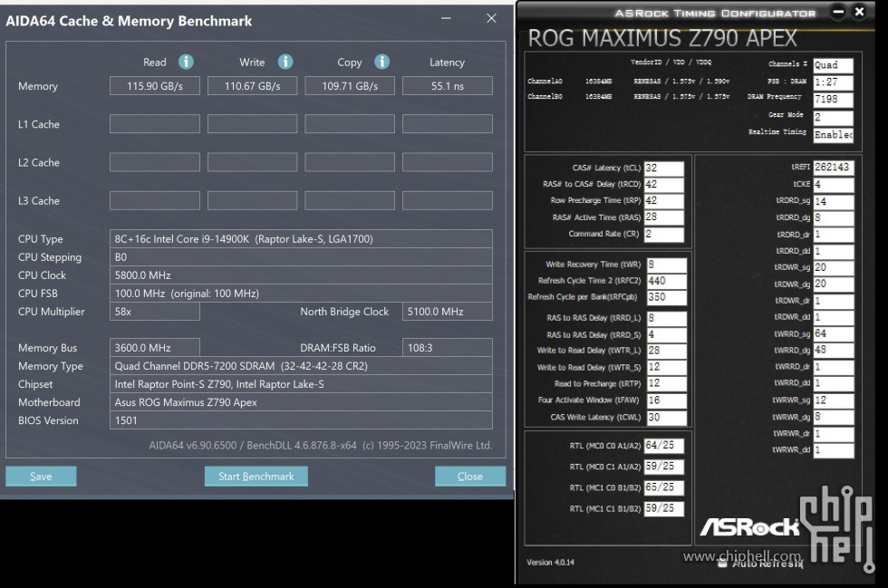Viewport: 888px width, 588px height.
Task: Click the BIOS Version value 1501
Action: pos(301,420)
